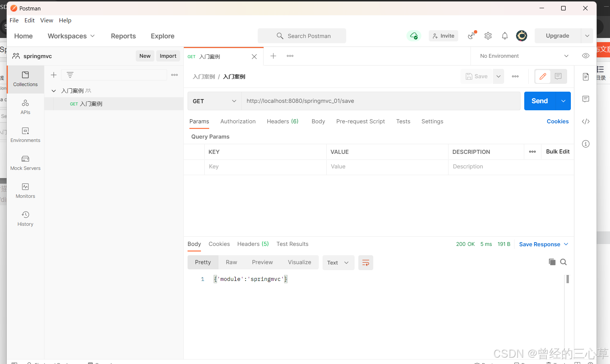The width and height of the screenshot is (610, 364).
Task: Switch to the Pre-request Script tab
Action: point(361,121)
